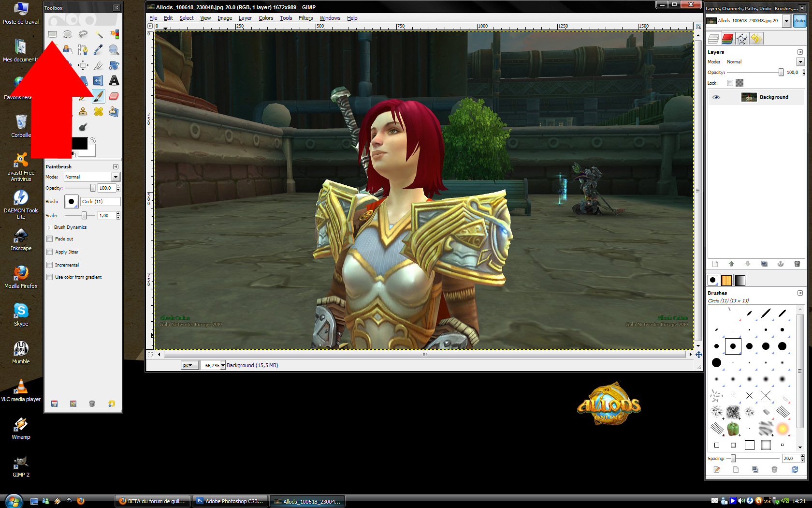This screenshot has width=812, height=508.
Task: Open Layers panel configuration menu arrow
Action: tap(800, 52)
